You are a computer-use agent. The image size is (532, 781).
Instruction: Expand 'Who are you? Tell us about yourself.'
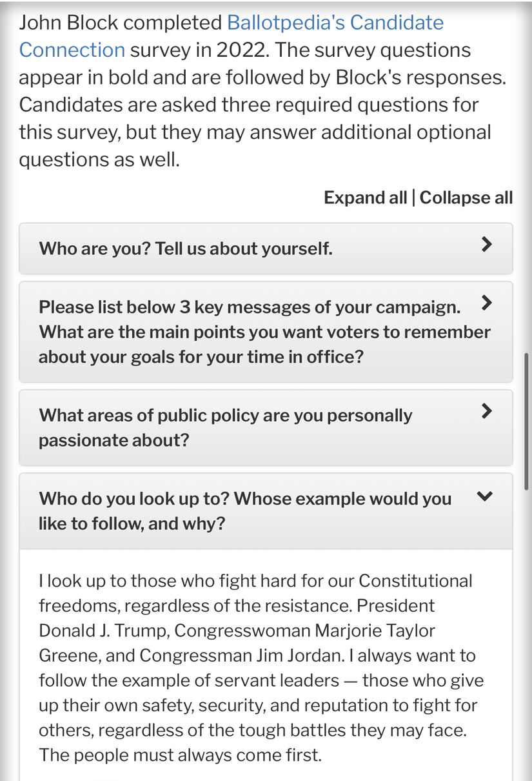tap(266, 249)
